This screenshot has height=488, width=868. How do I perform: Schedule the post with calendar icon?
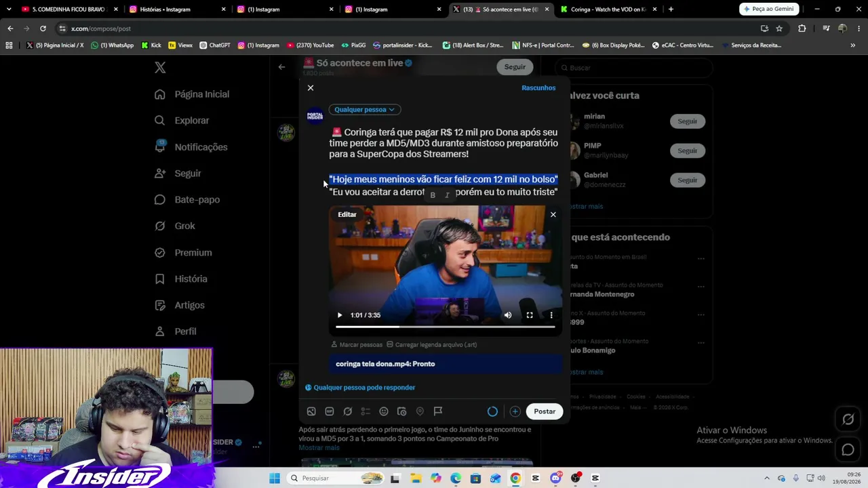401,411
